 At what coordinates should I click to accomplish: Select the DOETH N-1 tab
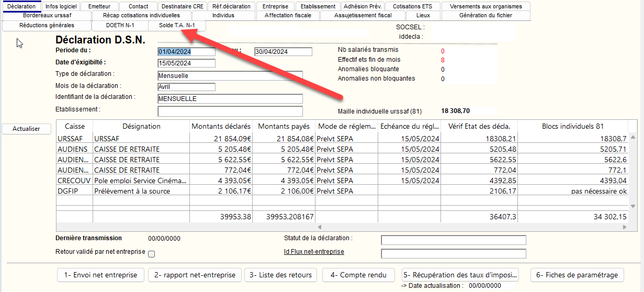[120, 25]
